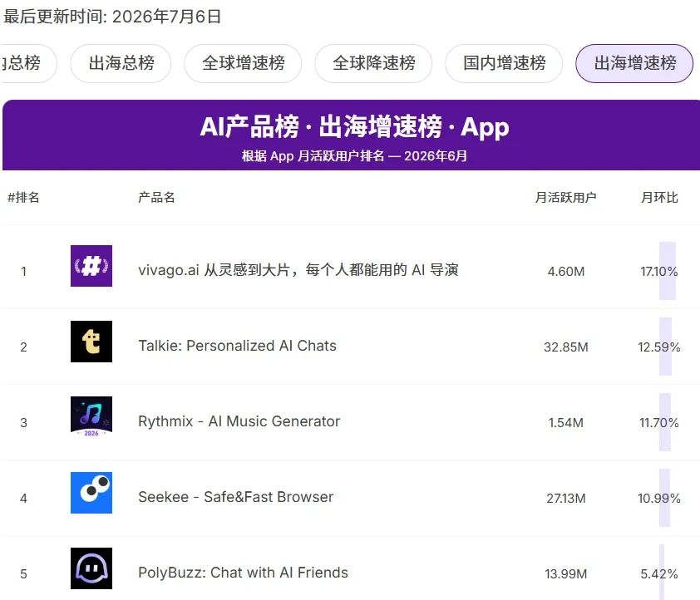Click the 17.10% growth value
The image size is (700, 600).
coord(659,271)
